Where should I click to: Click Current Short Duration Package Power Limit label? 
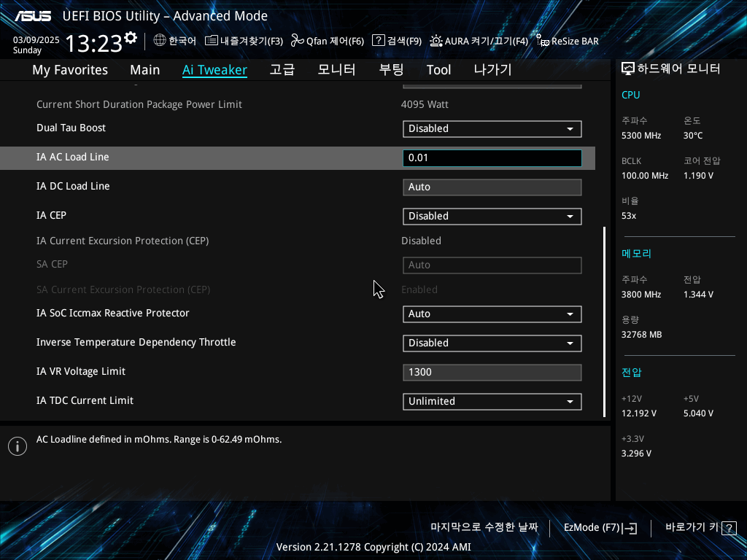click(x=139, y=105)
